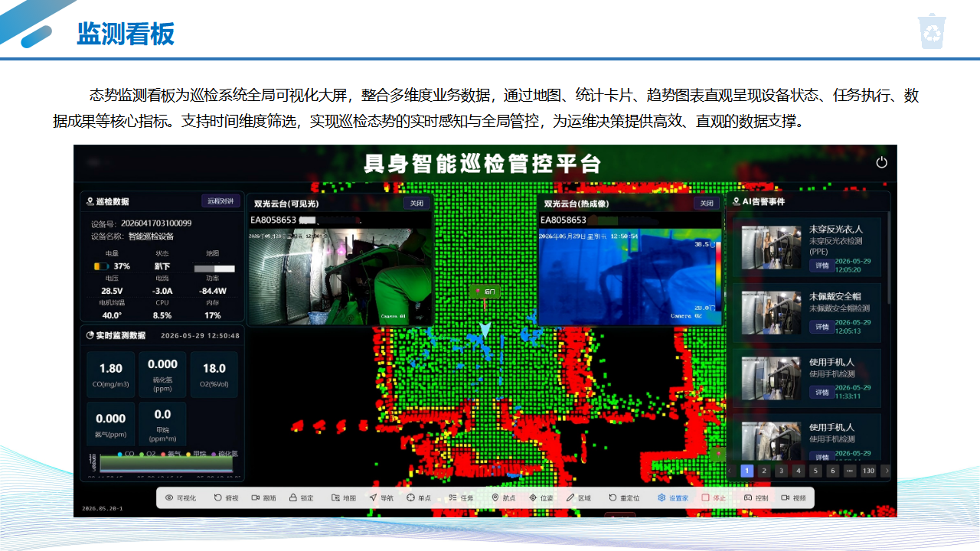The height and width of the screenshot is (551, 980).
Task: Open the 视频 video tool
Action: (x=794, y=497)
